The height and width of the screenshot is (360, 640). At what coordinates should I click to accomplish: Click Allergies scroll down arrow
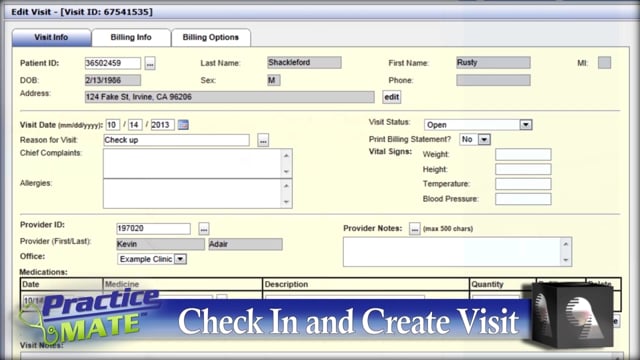coord(287,202)
